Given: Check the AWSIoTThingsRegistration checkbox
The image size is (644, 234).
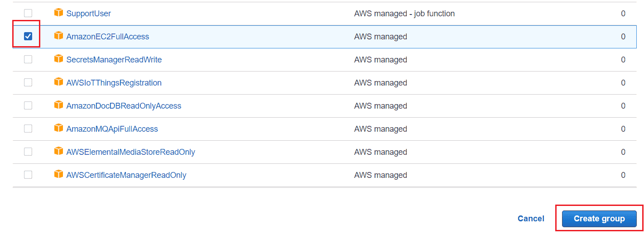Looking at the screenshot, I should [28, 83].
